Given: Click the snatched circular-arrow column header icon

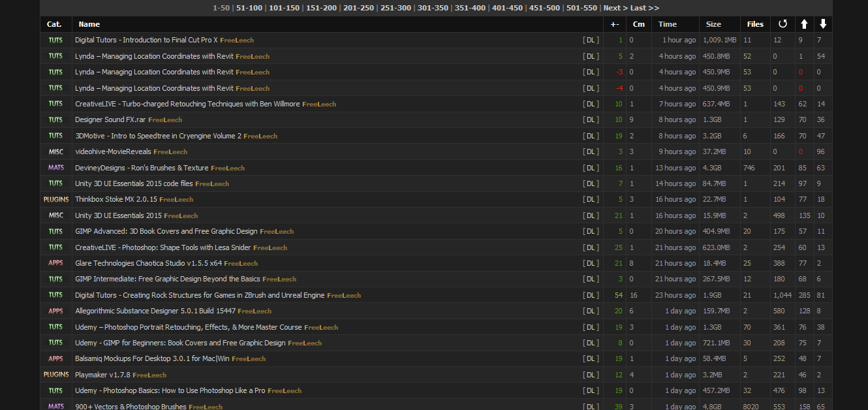Looking at the screenshot, I should 783,24.
